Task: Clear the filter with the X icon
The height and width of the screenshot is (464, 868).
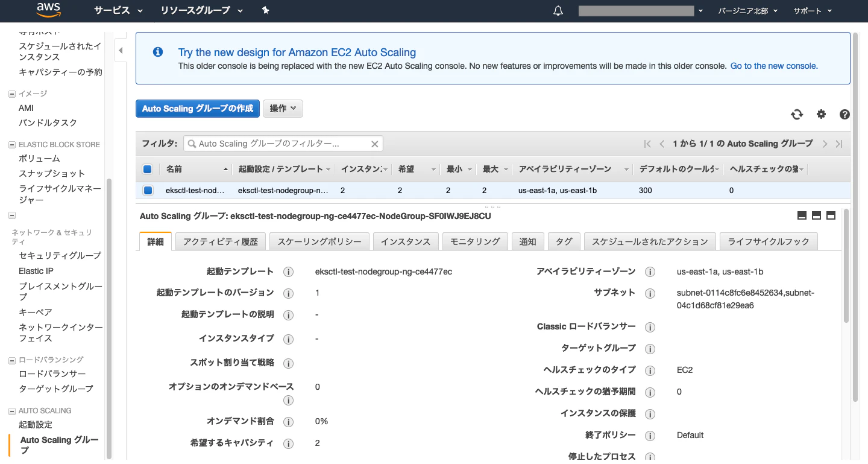Action: (374, 144)
